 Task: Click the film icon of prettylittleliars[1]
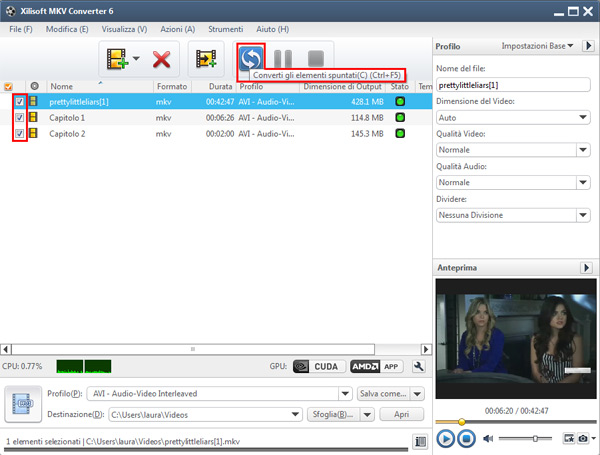click(33, 101)
